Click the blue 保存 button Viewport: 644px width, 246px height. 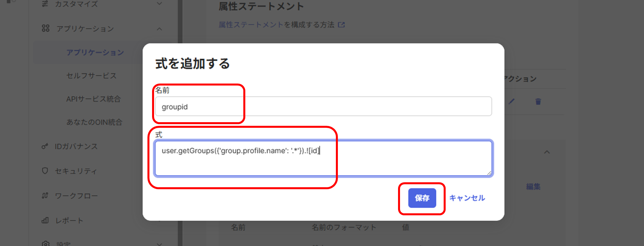click(422, 198)
